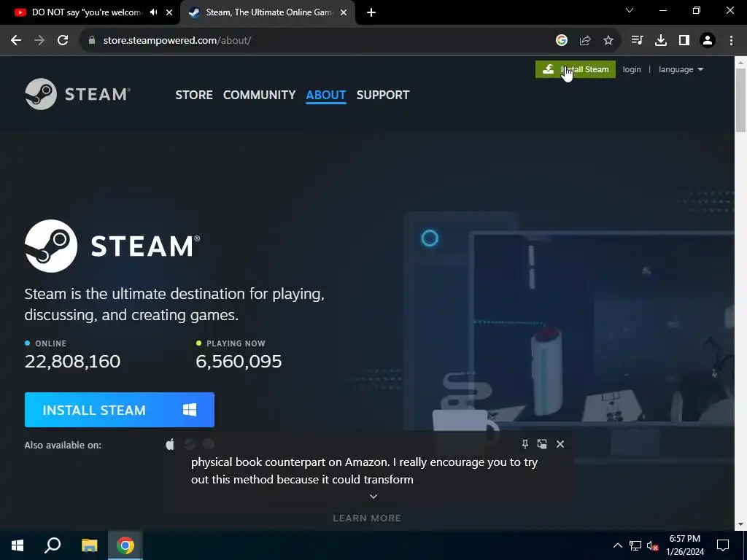
Task: Click the PLAYING NOW count 6,560,095
Action: coord(239,362)
